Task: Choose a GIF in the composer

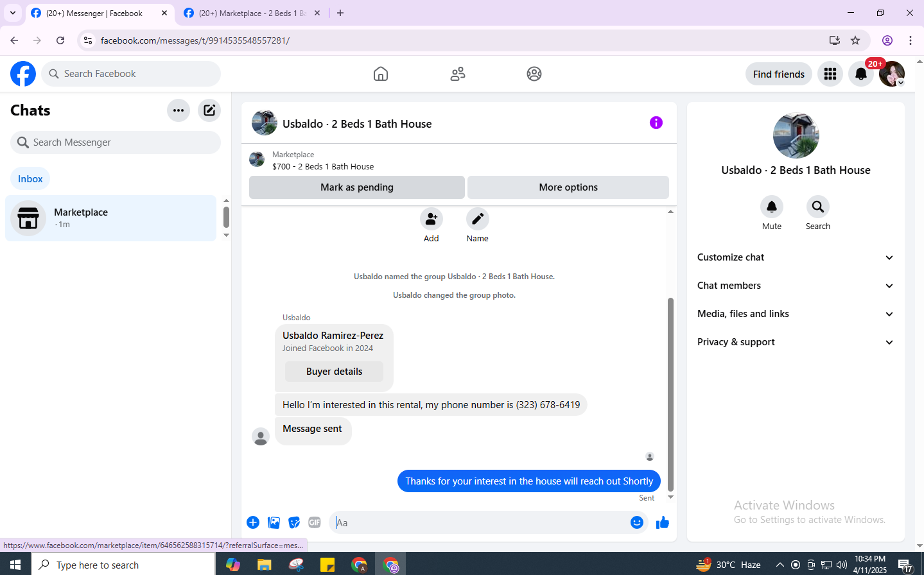Action: [x=315, y=522]
